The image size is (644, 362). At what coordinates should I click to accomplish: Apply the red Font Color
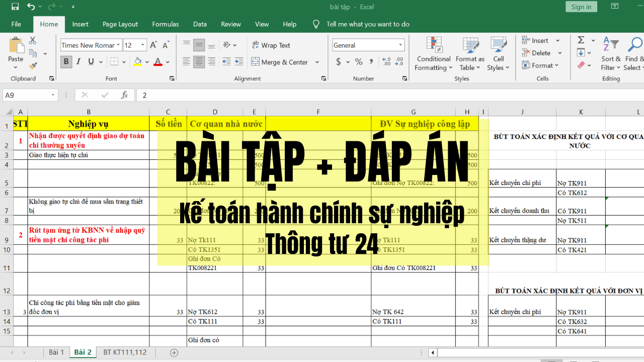(x=158, y=62)
